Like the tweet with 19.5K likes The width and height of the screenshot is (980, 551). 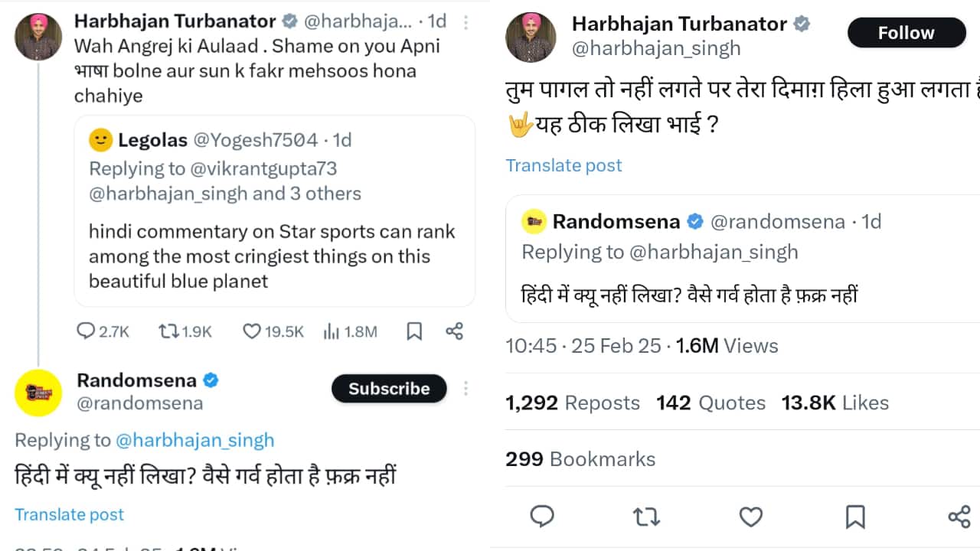tap(252, 331)
